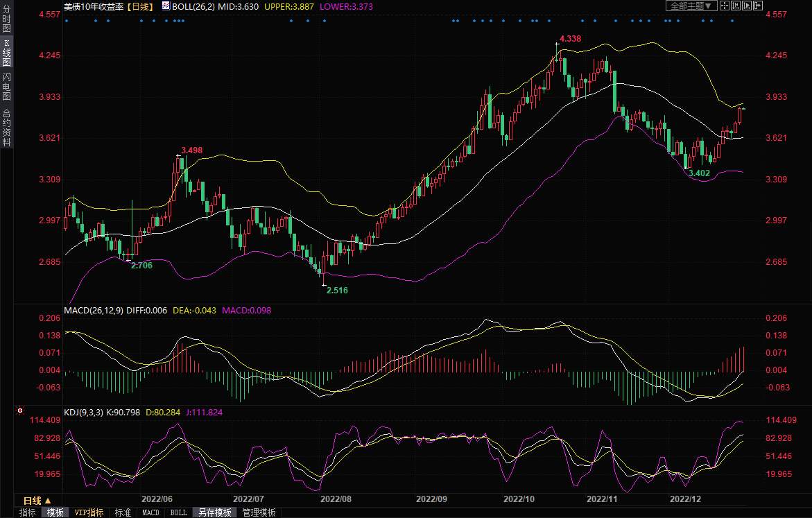Image resolution: width=812 pixels, height=518 pixels.
Task: Click the BOLL indicator chart icon
Action: click(x=165, y=6)
